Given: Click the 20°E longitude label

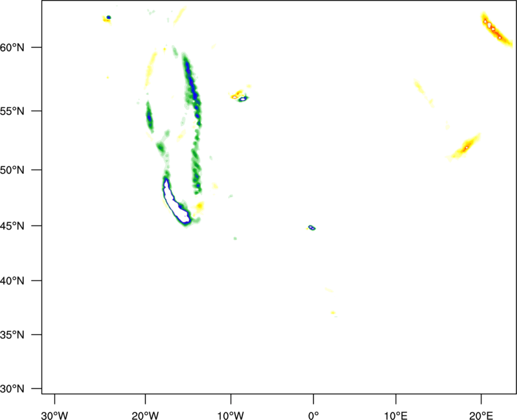Looking at the screenshot, I should (x=481, y=415).
